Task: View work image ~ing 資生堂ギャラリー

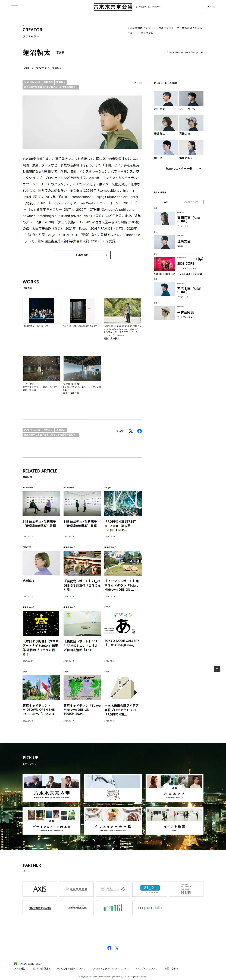Action: (x=42, y=369)
